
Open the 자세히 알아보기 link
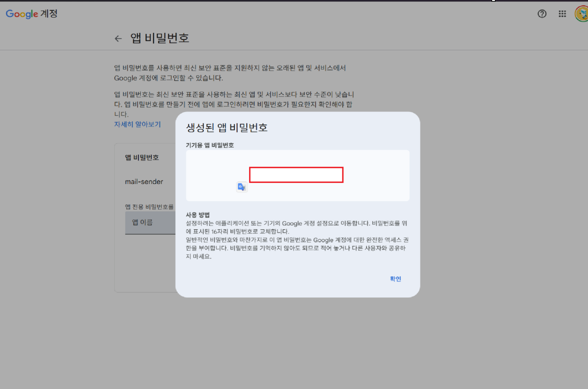click(x=137, y=124)
